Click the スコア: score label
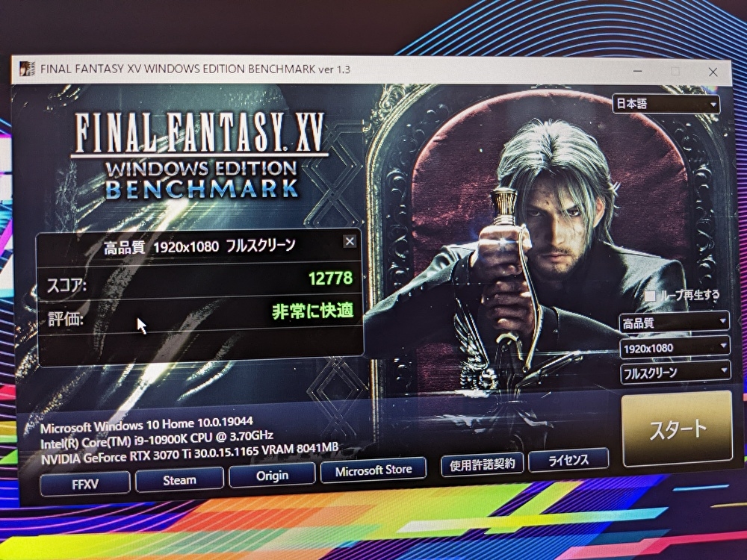The width and height of the screenshot is (747, 560). tap(66, 286)
